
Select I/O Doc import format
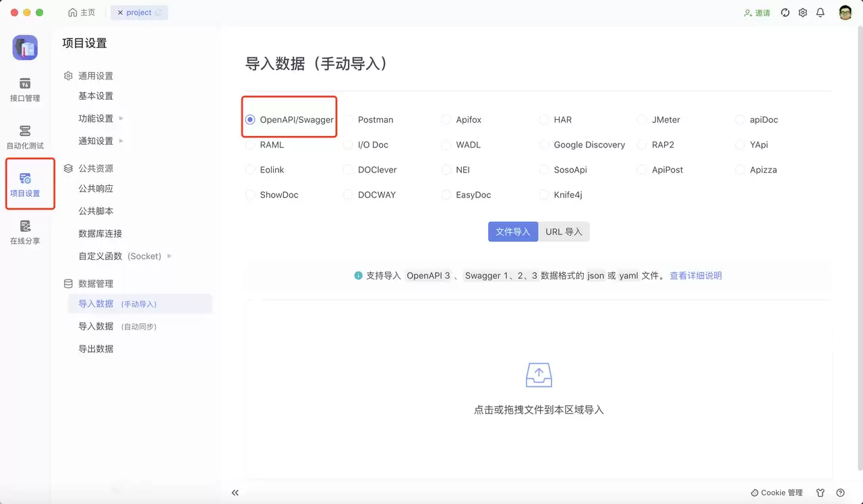click(366, 145)
